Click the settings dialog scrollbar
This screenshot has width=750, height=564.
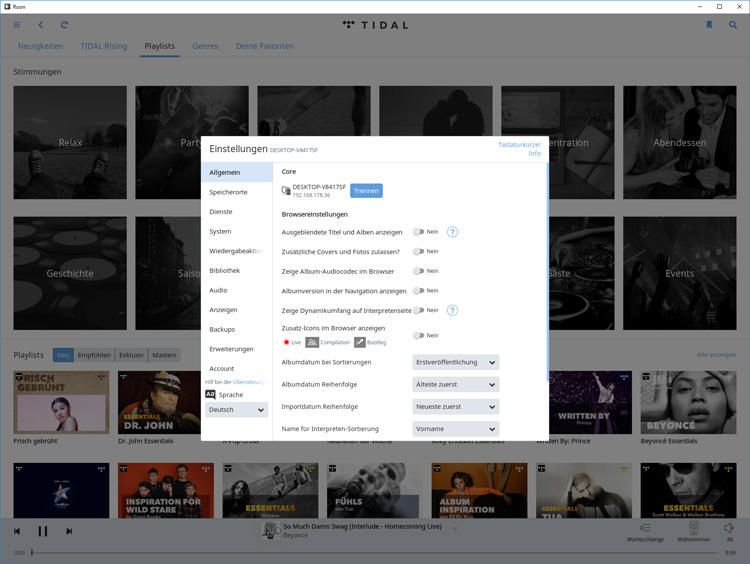click(548, 272)
